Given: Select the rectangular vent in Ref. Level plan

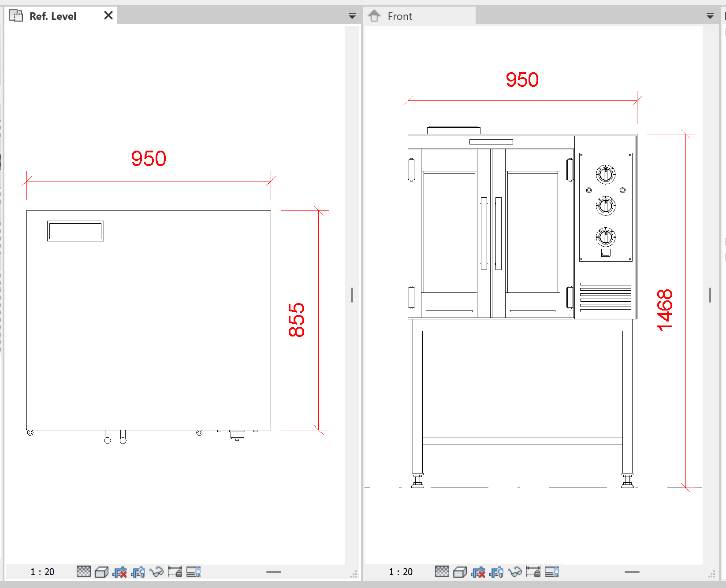Looking at the screenshot, I should [75, 231].
